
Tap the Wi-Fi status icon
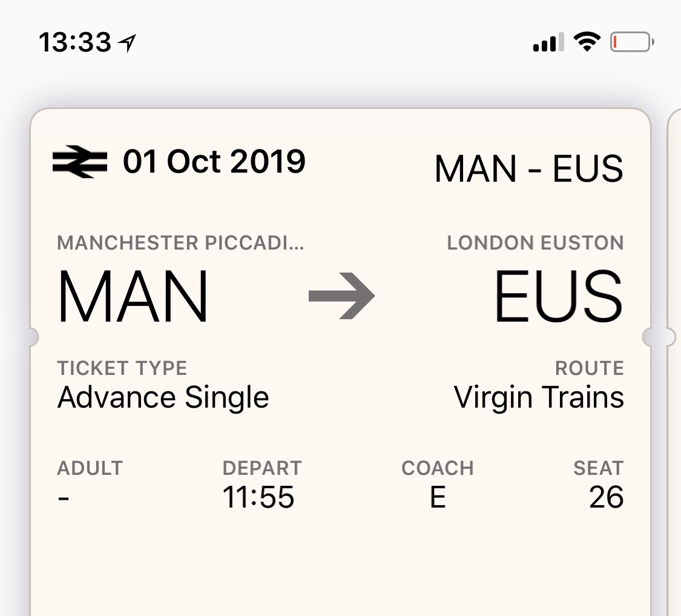pyautogui.click(x=586, y=42)
